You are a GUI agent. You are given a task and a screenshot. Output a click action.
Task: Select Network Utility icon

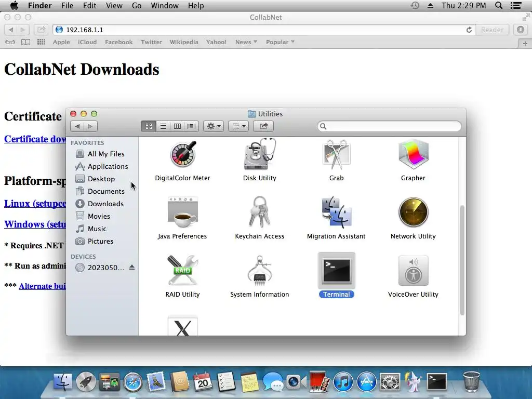pos(413,212)
